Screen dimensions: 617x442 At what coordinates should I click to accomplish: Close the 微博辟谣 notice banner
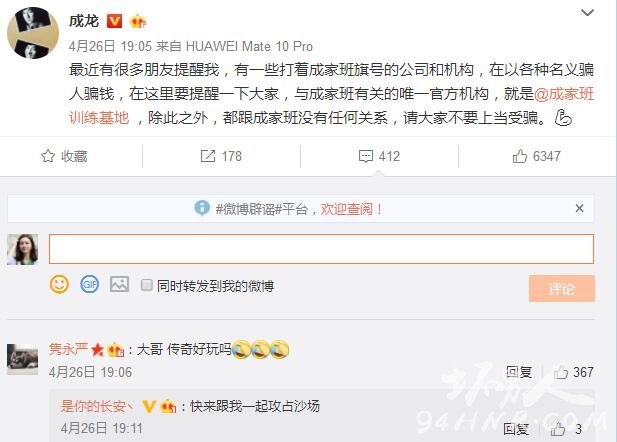click(579, 208)
